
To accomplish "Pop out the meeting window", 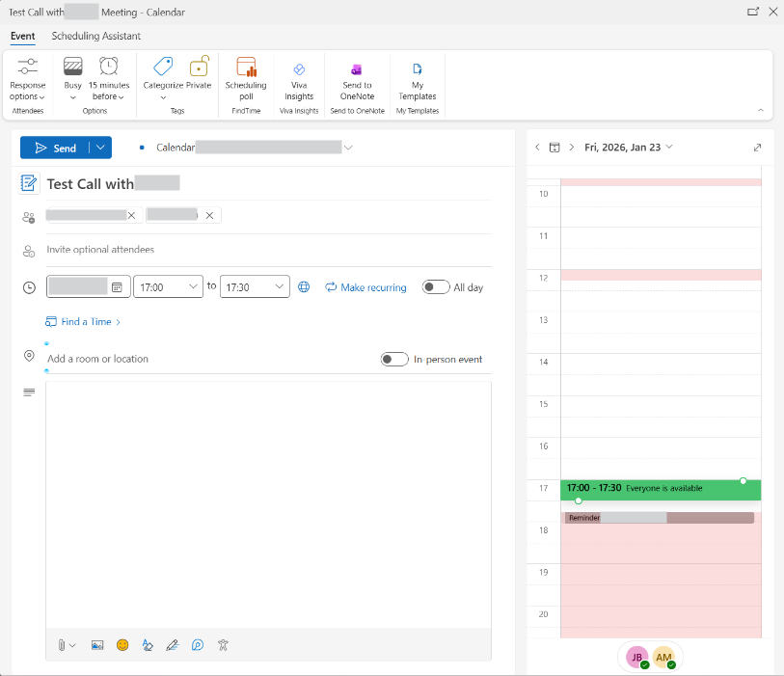I will point(752,12).
